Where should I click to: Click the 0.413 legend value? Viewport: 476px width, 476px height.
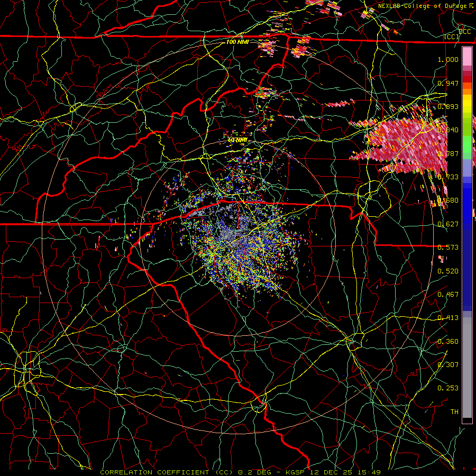448,318
